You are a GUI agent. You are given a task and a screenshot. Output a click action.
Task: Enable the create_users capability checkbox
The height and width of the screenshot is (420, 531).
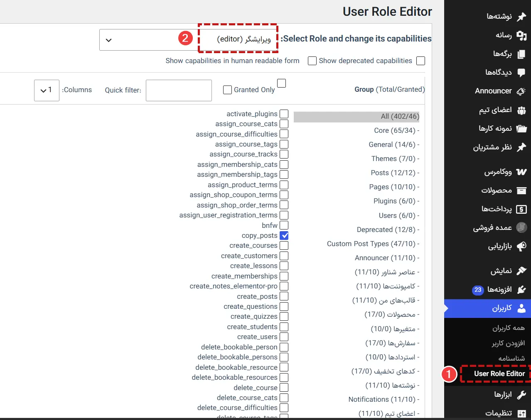pos(284,337)
